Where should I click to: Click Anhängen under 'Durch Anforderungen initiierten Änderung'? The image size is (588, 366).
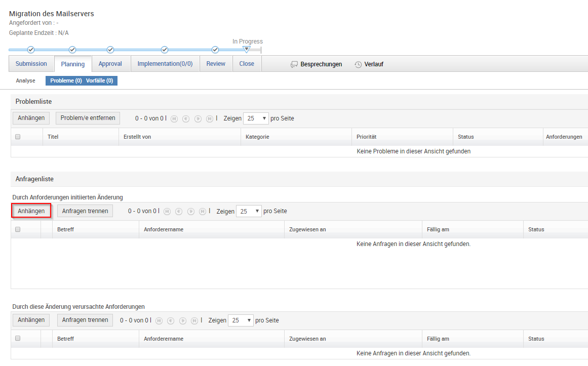[x=31, y=211]
